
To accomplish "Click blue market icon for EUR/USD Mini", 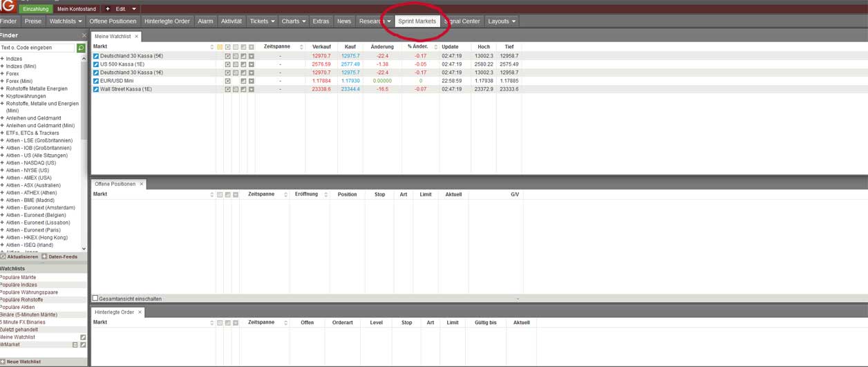I will (x=96, y=81).
